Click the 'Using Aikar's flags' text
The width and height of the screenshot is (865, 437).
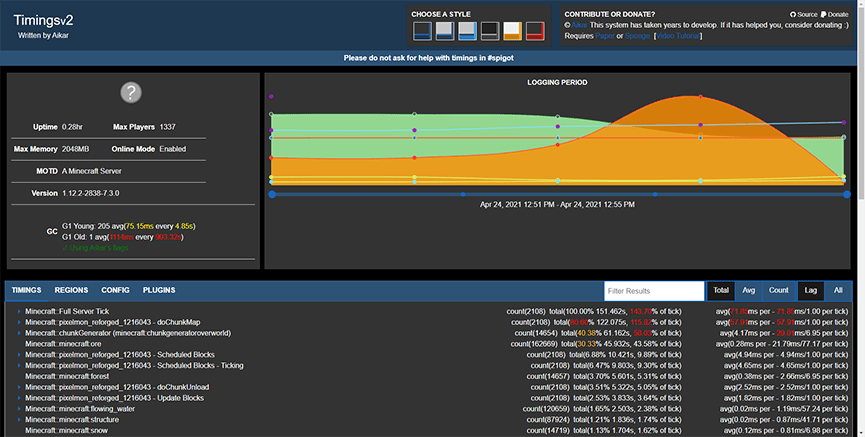click(x=95, y=248)
